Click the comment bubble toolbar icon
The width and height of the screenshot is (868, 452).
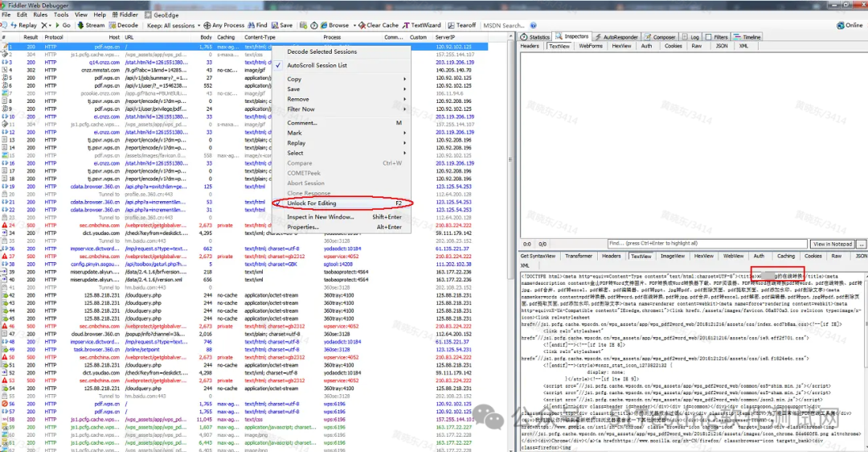(x=5, y=26)
